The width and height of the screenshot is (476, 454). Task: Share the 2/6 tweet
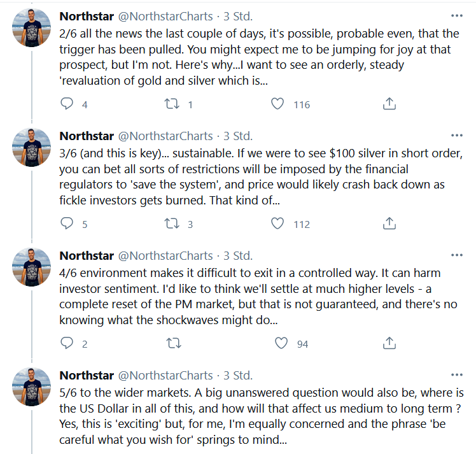pyautogui.click(x=389, y=104)
